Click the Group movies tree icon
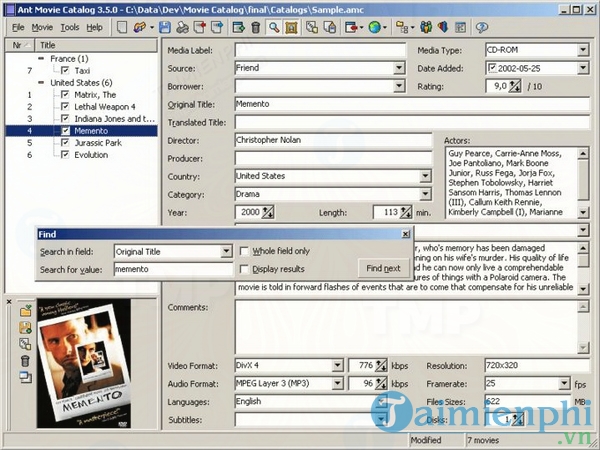The image size is (600, 450). [x=402, y=28]
